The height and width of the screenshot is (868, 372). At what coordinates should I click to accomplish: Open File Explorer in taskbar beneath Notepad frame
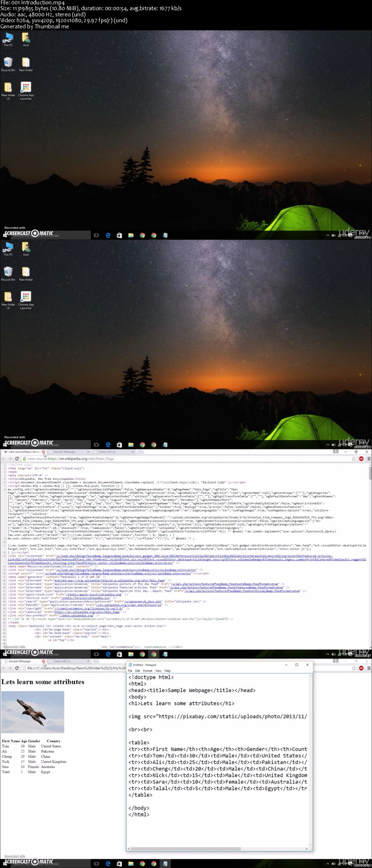point(131,863)
